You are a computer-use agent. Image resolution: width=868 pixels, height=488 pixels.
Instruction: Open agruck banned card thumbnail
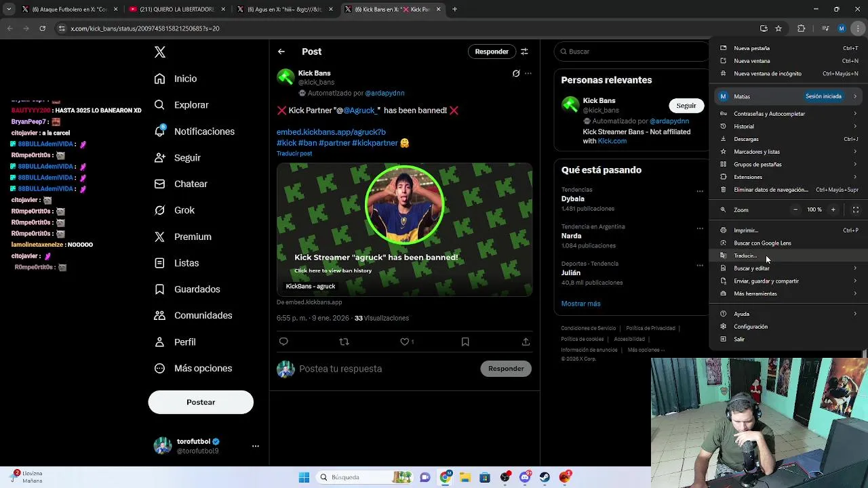coord(404,230)
